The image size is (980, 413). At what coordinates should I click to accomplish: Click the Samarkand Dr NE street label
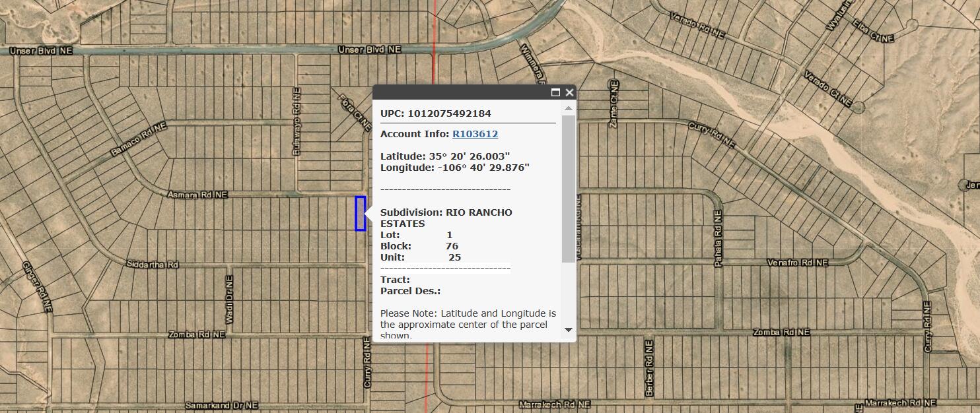(x=221, y=405)
